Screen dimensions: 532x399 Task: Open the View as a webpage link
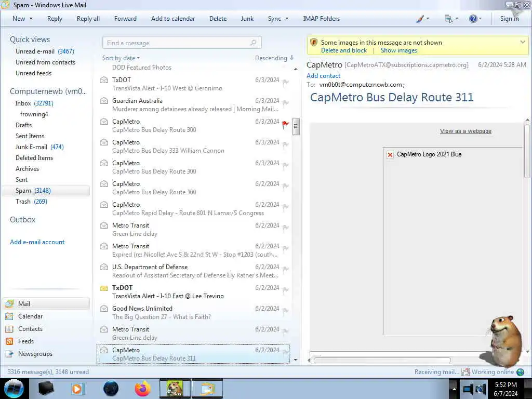[465, 131]
